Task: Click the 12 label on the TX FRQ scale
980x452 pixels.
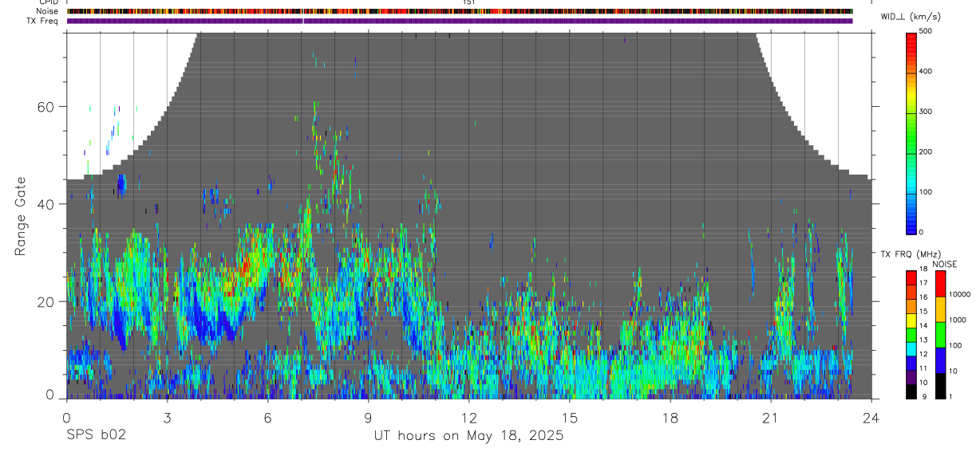Action: [x=923, y=354]
